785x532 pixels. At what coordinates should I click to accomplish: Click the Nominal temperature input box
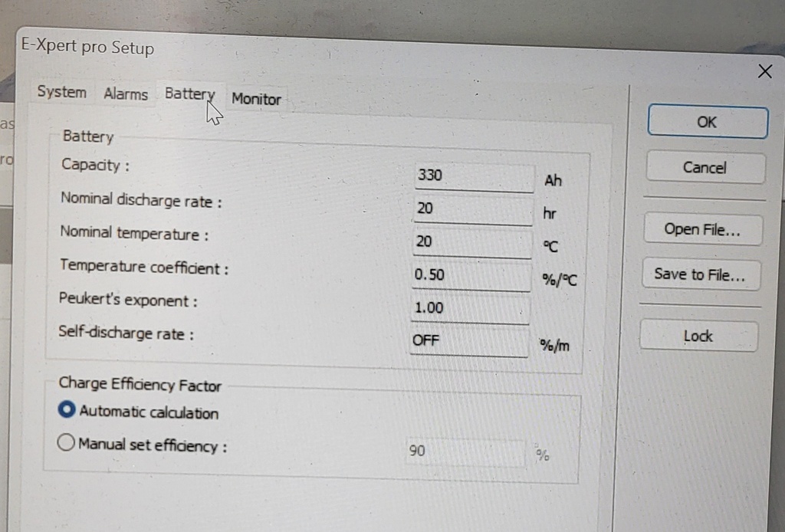coord(471,242)
